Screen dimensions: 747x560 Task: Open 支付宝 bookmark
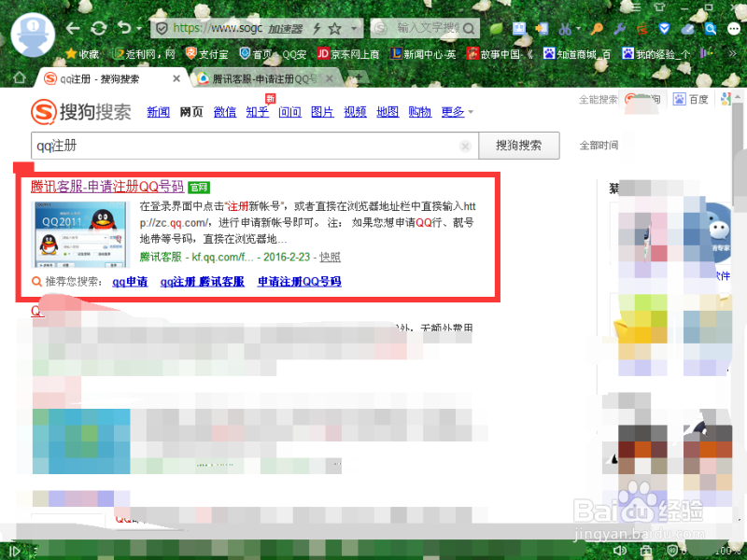[x=206, y=54]
